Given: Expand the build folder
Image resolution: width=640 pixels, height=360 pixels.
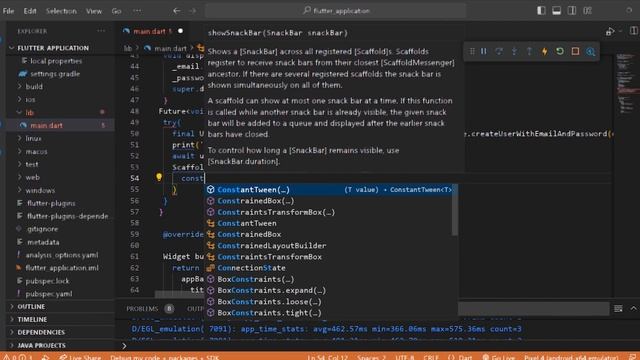Looking at the screenshot, I should [34, 87].
